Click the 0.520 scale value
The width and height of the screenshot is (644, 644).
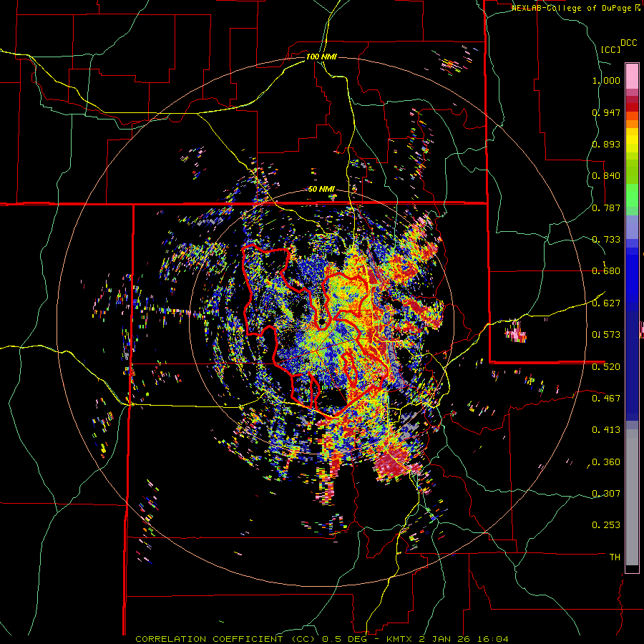[x=606, y=366]
